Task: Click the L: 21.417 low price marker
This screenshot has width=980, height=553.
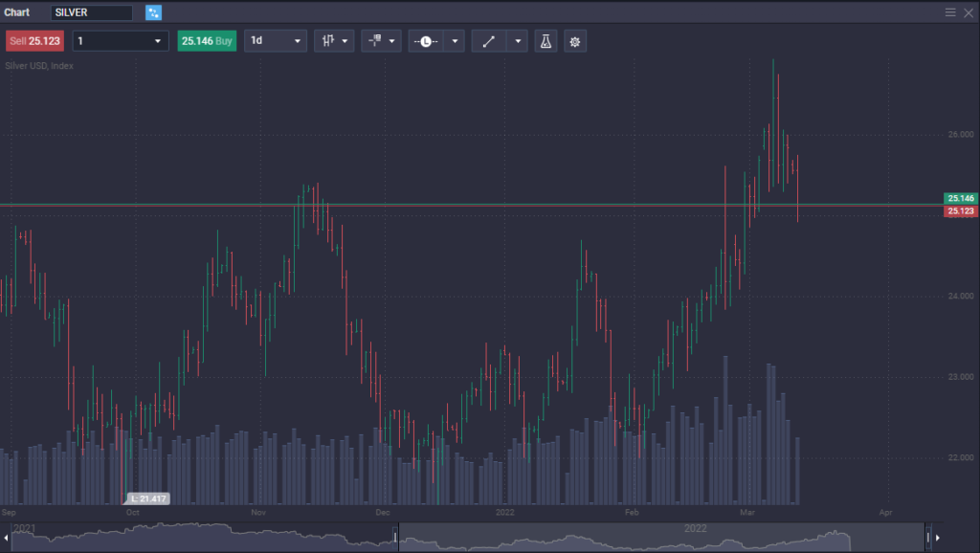Action: pos(147,498)
